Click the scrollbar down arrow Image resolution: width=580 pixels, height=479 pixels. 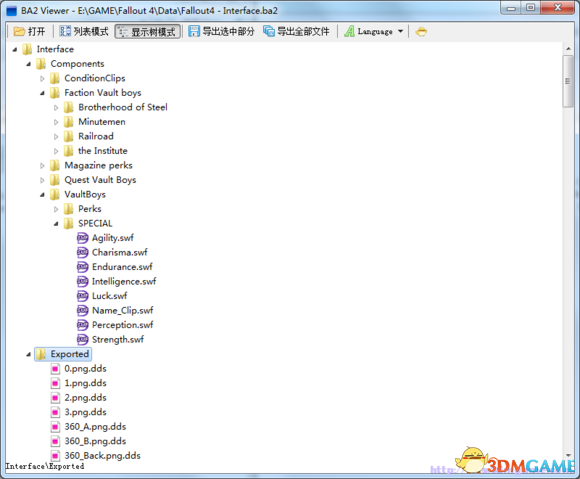[568, 455]
